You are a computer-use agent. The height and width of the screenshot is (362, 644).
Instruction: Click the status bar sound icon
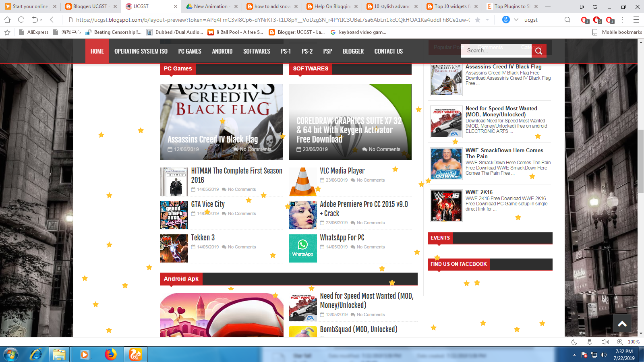click(605, 342)
